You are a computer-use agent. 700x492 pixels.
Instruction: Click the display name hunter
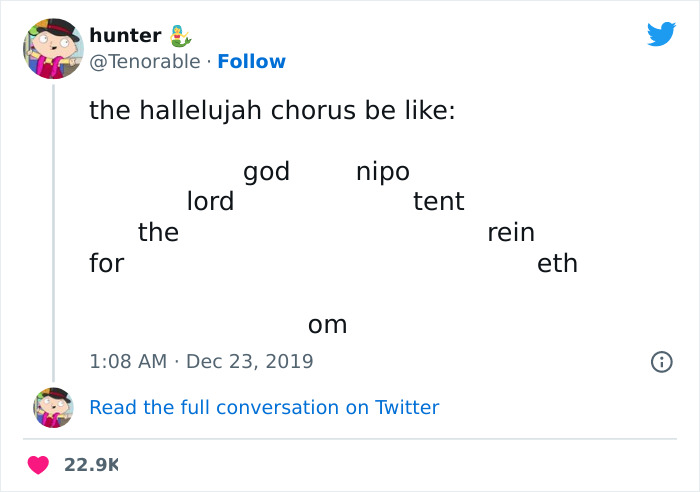125,35
